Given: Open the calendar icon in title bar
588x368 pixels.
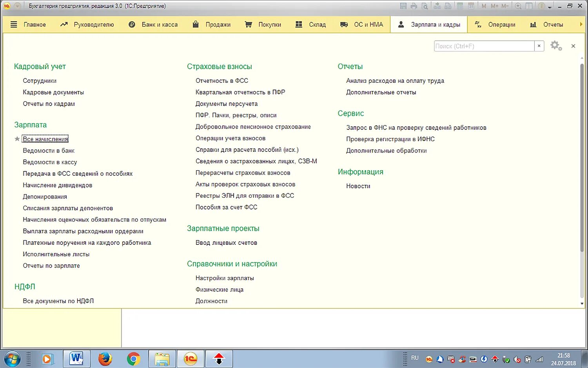Looking at the screenshot, I should pos(471,6).
